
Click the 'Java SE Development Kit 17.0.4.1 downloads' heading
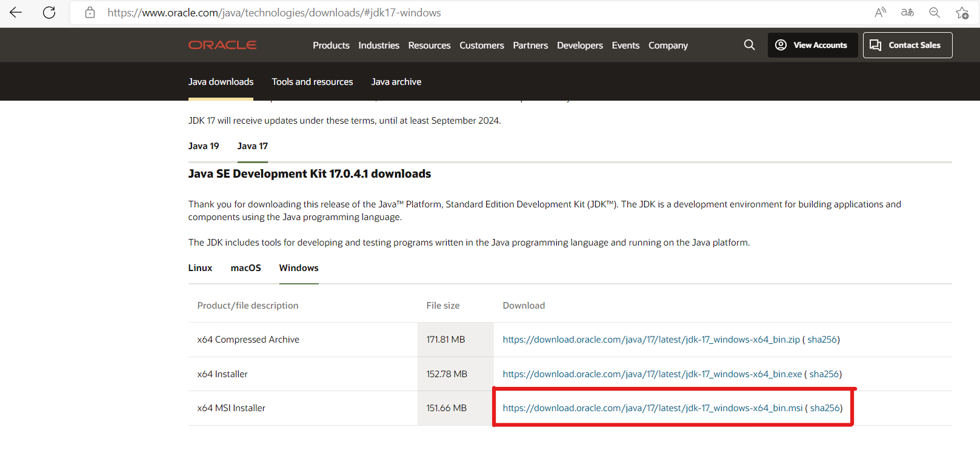coord(310,174)
